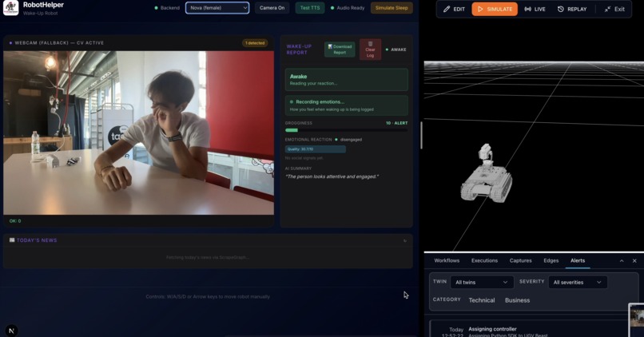The width and height of the screenshot is (644, 337).
Task: Click the Backend status indicator
Action: 167,8
